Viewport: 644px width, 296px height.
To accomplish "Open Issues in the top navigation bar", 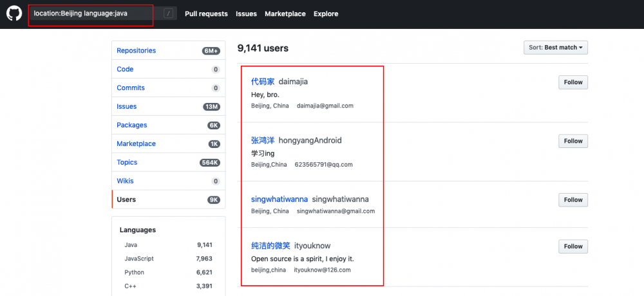I will pyautogui.click(x=246, y=14).
